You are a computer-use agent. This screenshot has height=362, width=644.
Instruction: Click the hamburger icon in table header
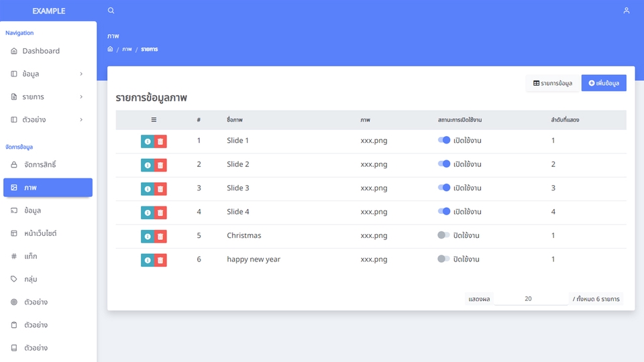pyautogui.click(x=154, y=120)
